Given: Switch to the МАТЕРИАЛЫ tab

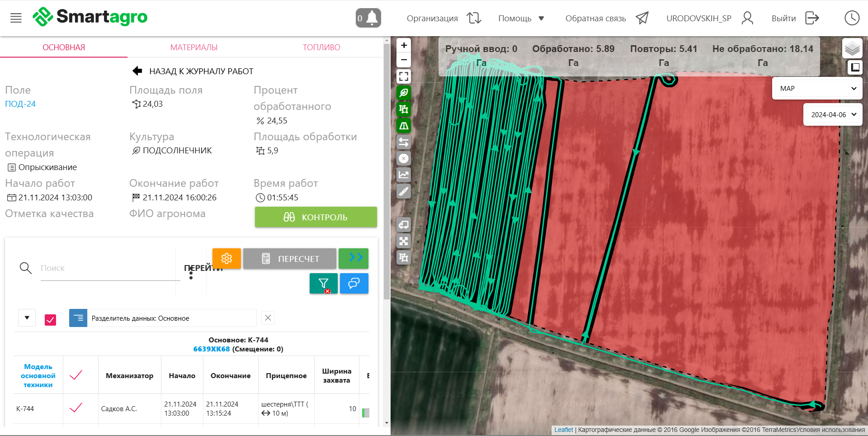Looking at the screenshot, I should (x=194, y=47).
